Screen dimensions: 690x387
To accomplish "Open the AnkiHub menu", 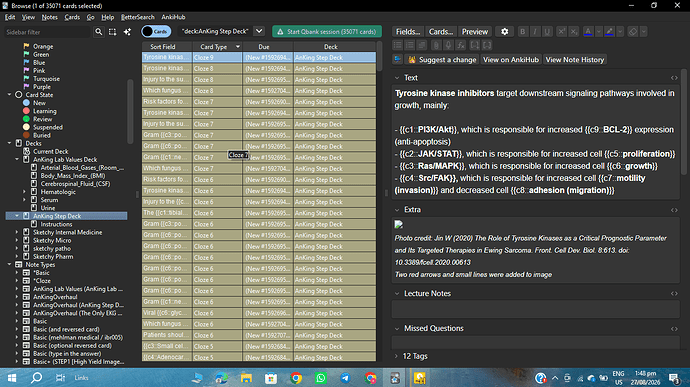I will [x=173, y=17].
